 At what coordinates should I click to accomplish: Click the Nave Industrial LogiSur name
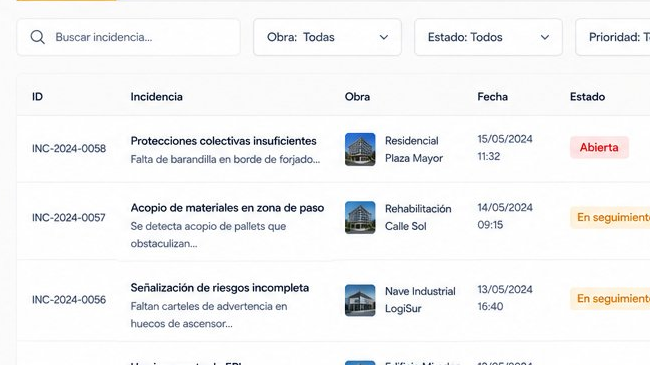click(x=420, y=300)
